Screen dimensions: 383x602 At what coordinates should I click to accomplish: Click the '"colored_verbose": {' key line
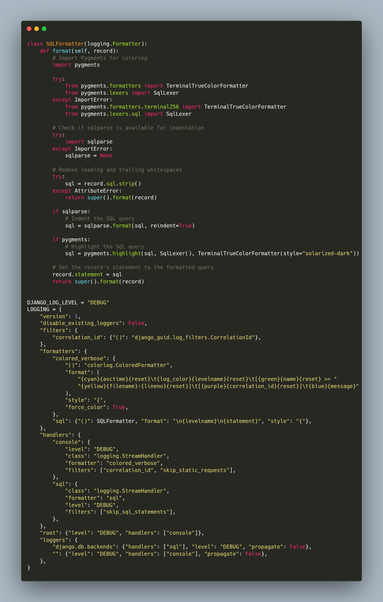(x=84, y=358)
